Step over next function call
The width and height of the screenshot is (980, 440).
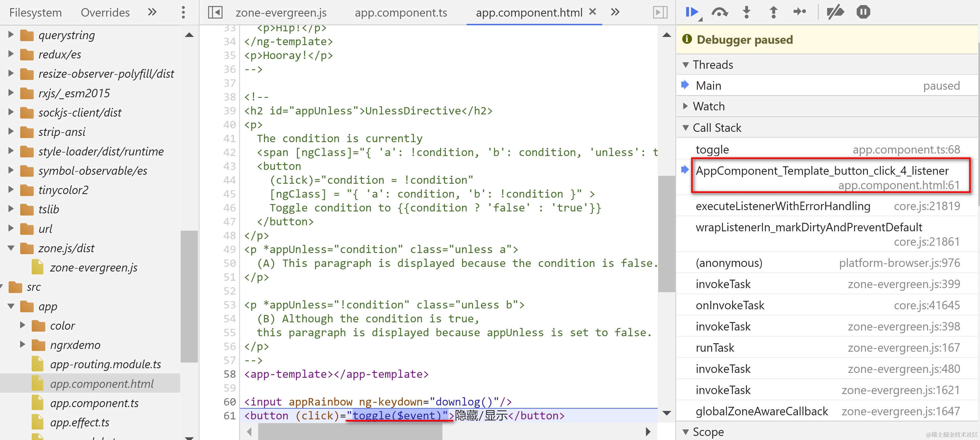[x=719, y=12]
